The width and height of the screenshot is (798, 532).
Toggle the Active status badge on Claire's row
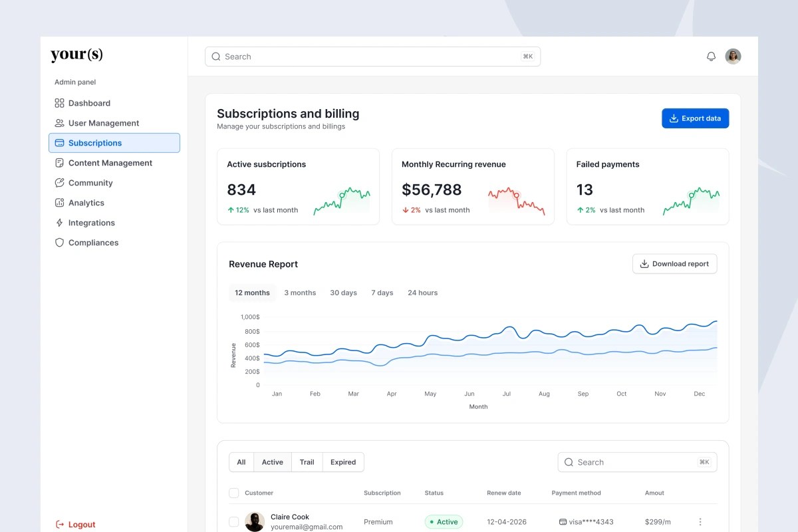(444, 522)
